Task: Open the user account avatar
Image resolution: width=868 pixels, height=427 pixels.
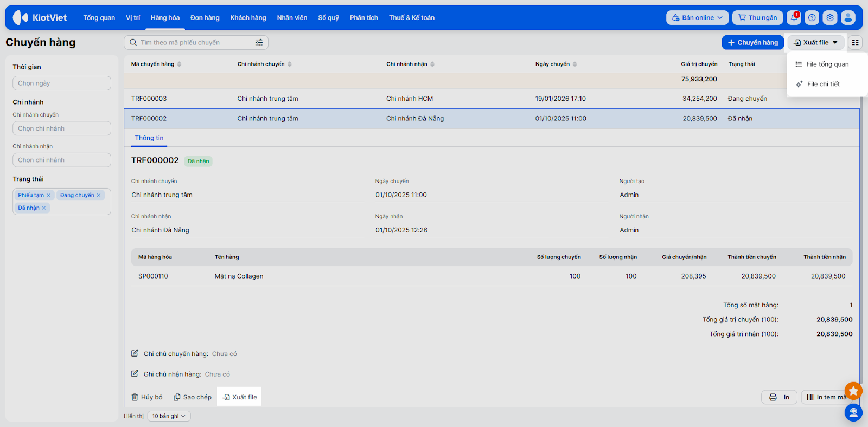Action: tap(848, 18)
